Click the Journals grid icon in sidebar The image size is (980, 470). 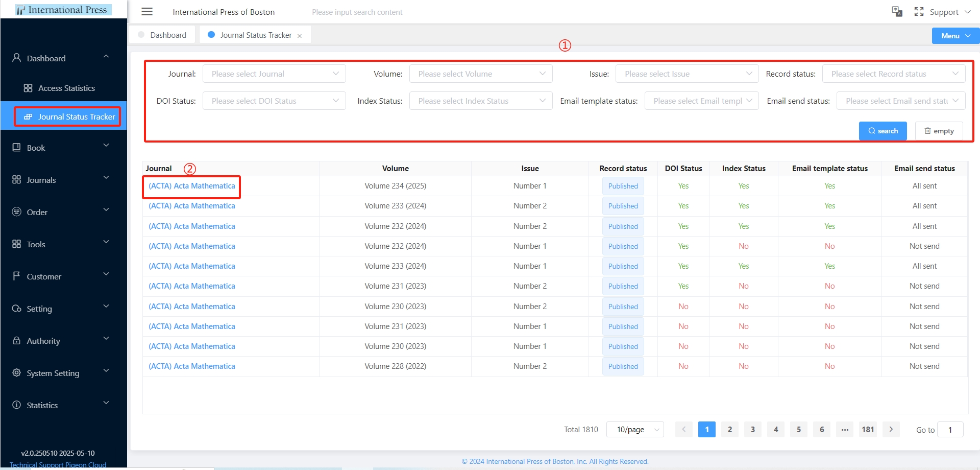click(x=17, y=179)
